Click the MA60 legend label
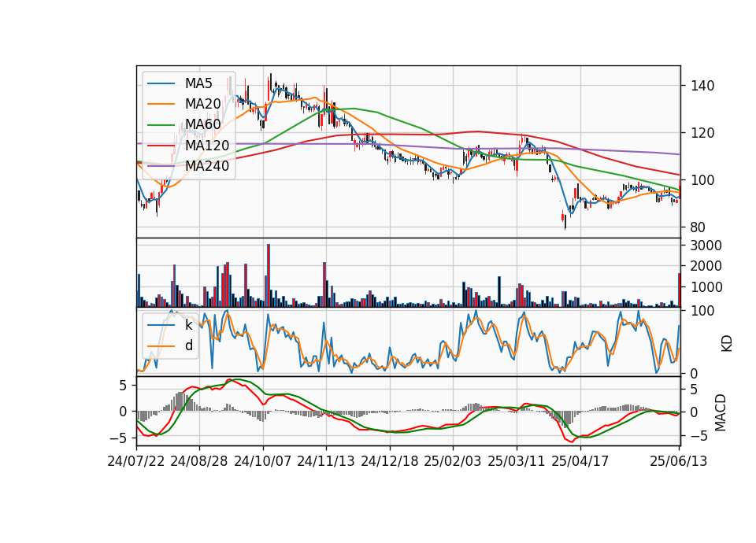This screenshot has width=756, height=543. tap(202, 124)
